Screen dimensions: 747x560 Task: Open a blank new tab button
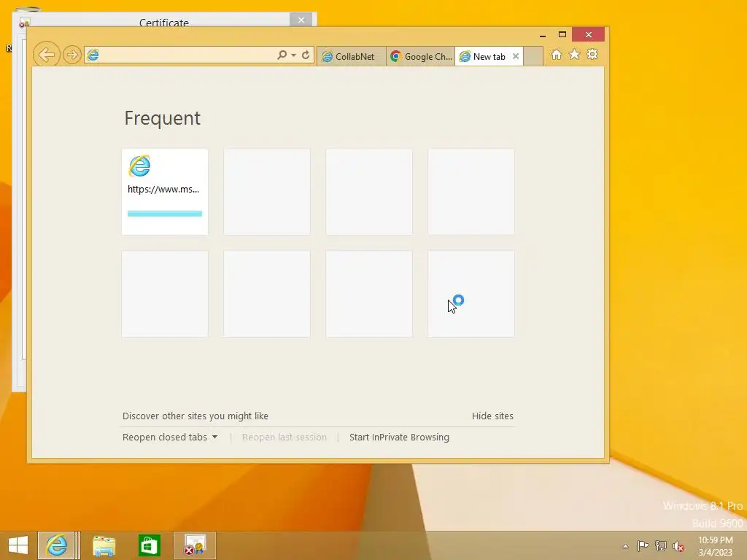coord(533,56)
